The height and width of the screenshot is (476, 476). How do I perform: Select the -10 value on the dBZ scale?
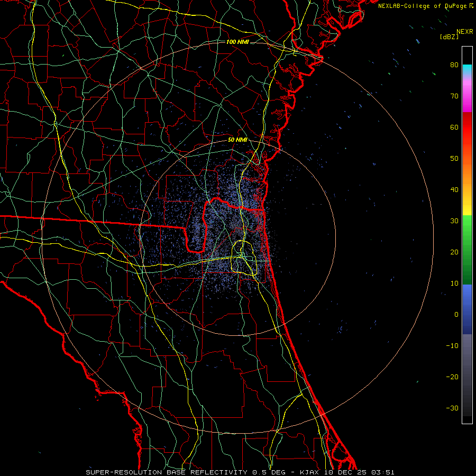[452, 346]
